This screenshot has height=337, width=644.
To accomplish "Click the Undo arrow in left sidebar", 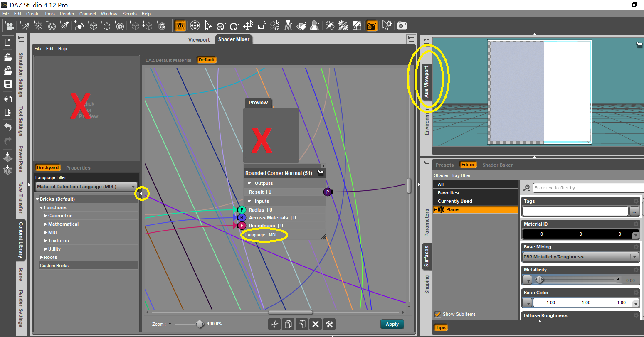I will (7, 127).
